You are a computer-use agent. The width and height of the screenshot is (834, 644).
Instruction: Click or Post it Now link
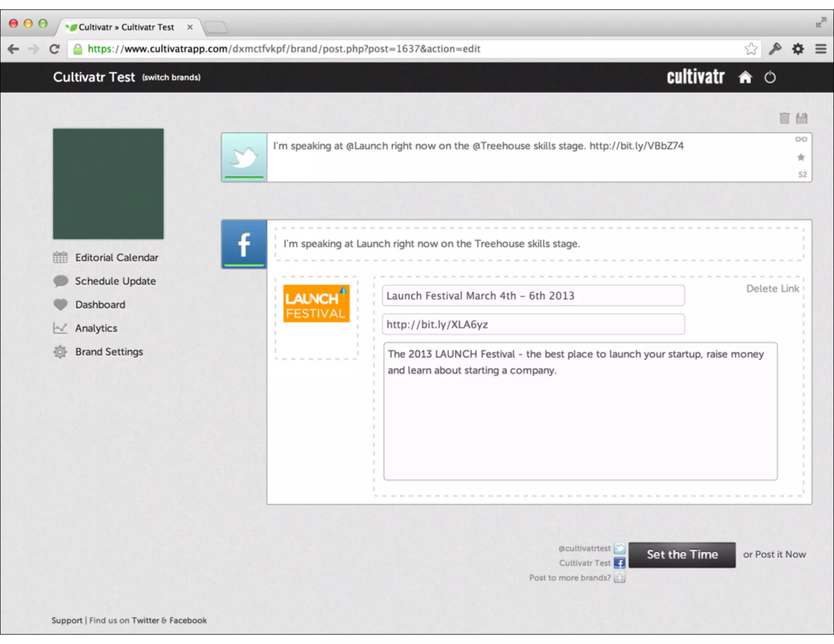pyautogui.click(x=774, y=554)
